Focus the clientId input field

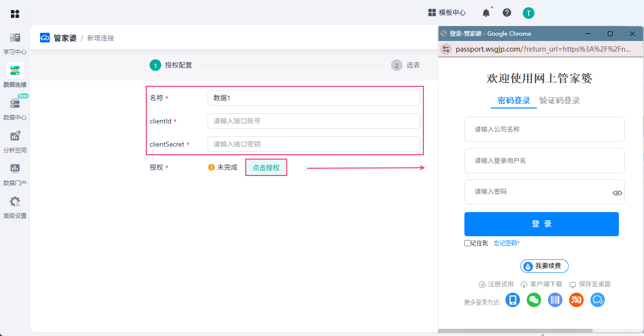tap(314, 121)
